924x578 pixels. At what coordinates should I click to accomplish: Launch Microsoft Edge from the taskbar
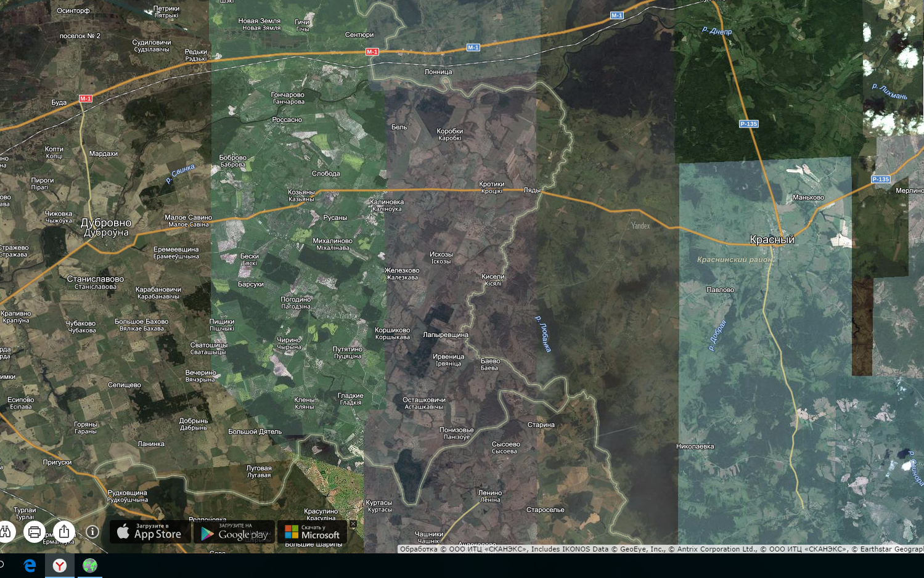[x=30, y=566]
